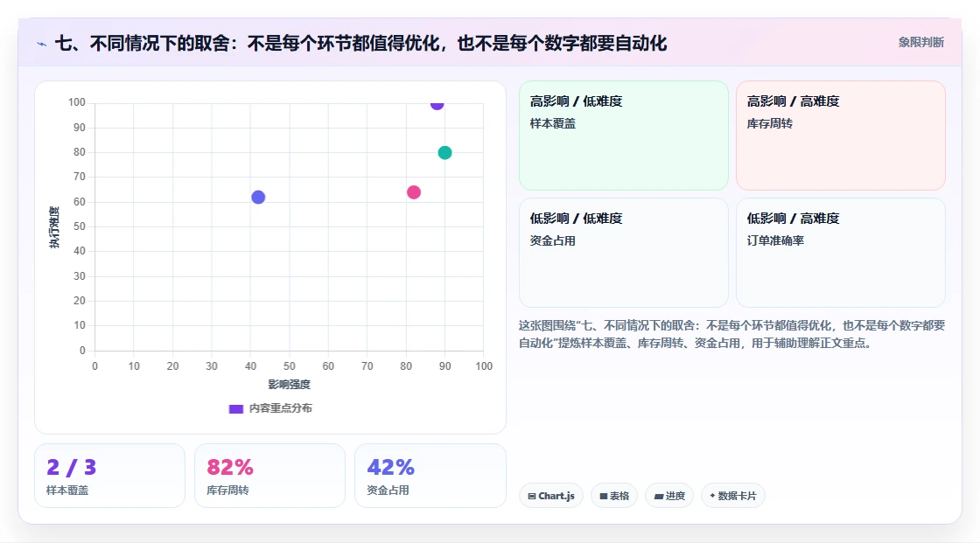
Task: Click the 表格 tag
Action: click(614, 496)
